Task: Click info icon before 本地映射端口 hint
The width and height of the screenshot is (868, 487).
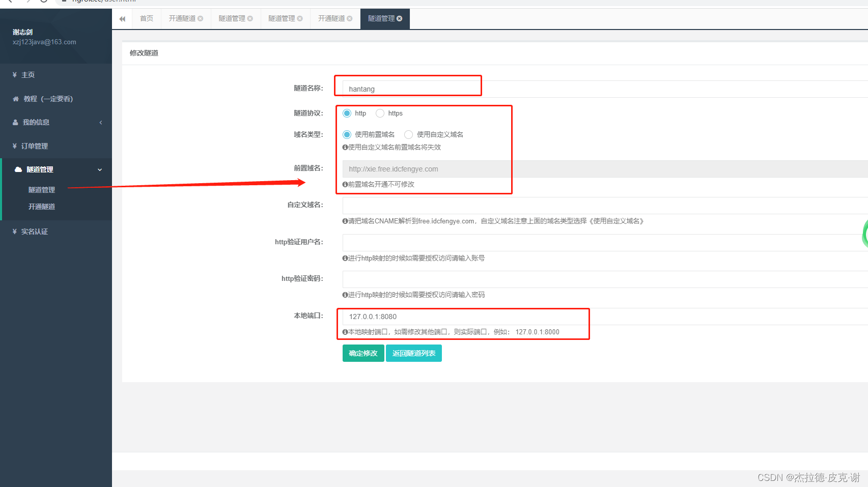Action: pos(345,332)
